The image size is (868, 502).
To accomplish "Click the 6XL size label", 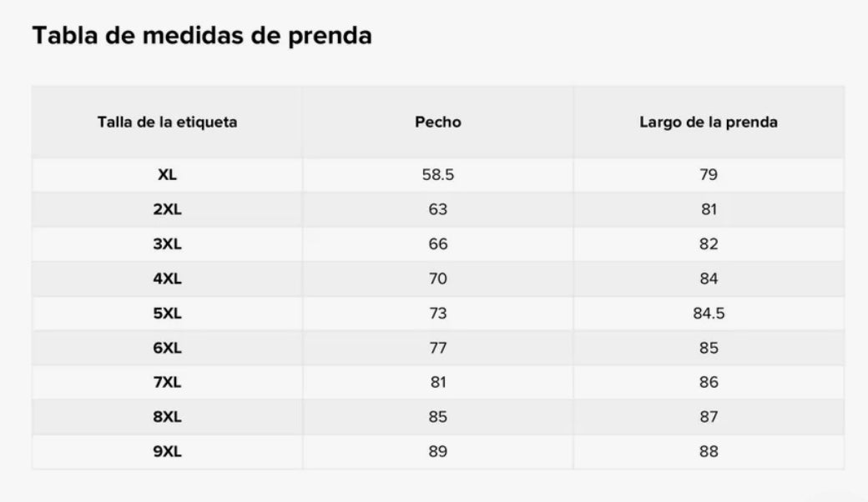I will (167, 348).
